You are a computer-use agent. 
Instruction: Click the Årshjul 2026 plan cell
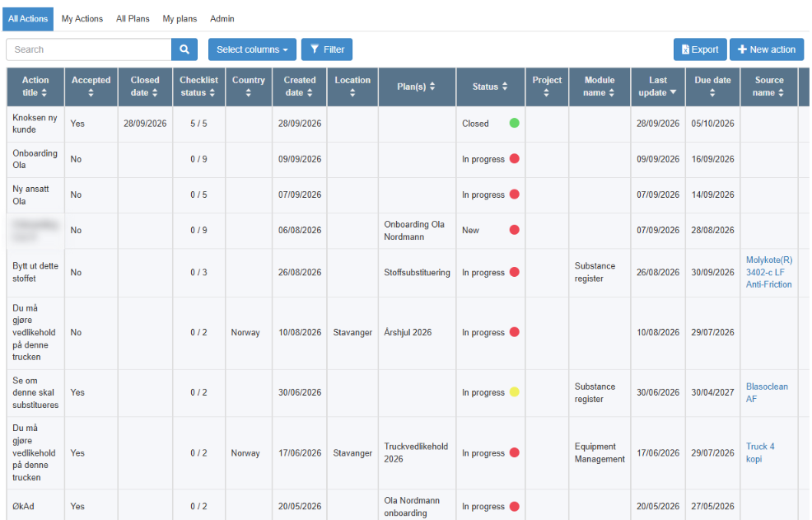click(408, 332)
